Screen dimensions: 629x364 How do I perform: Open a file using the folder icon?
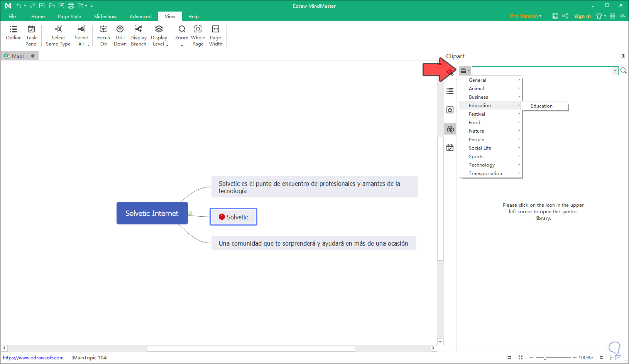tap(52, 6)
